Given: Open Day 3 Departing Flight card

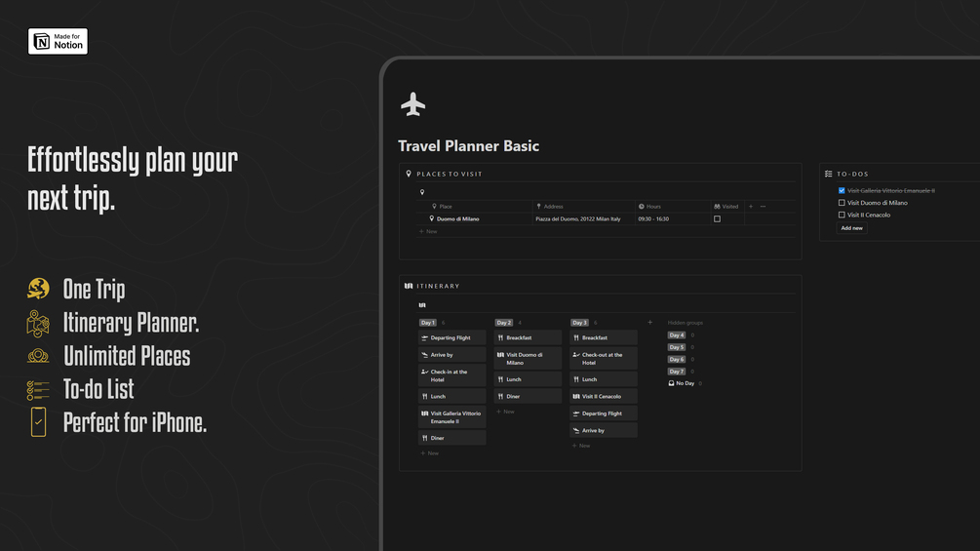Looking at the screenshot, I should (x=604, y=413).
